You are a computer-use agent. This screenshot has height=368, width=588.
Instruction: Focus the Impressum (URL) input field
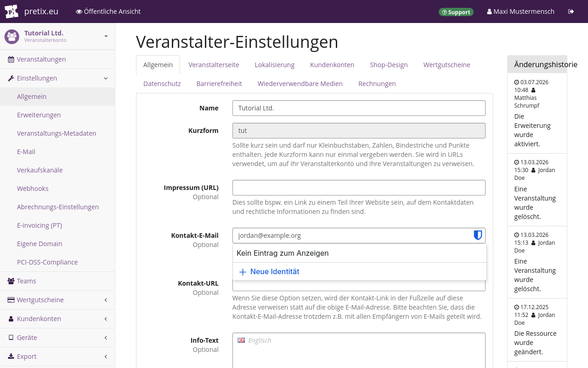(359, 188)
